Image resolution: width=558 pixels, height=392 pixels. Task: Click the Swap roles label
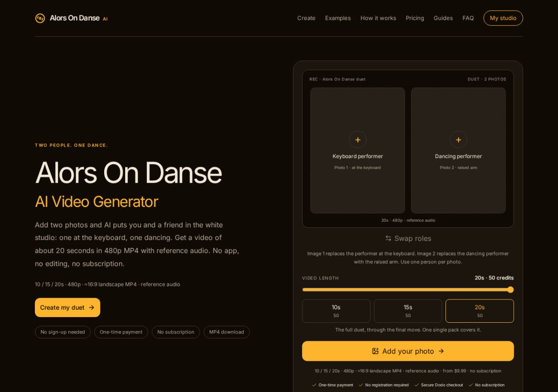(x=413, y=239)
